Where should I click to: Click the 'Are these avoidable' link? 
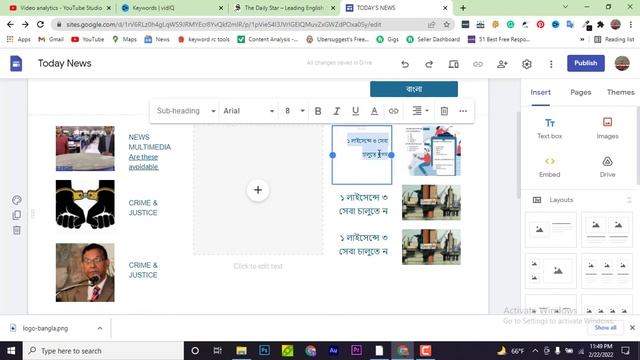(x=143, y=162)
